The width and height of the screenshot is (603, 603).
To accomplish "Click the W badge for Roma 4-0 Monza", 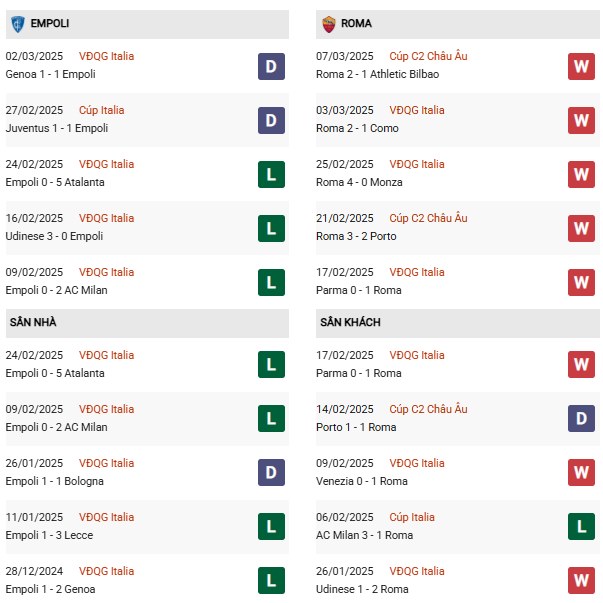I will 582,174.
